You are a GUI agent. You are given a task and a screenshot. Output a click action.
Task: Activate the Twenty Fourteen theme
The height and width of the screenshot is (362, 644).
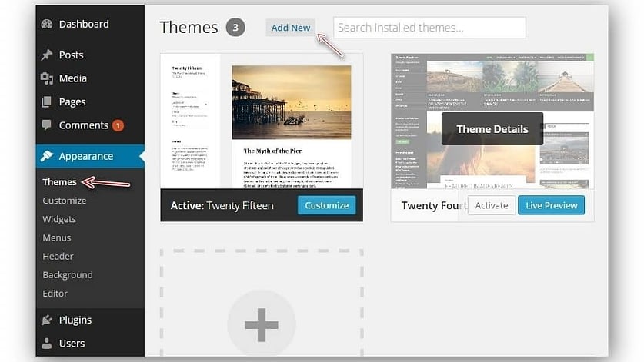(x=492, y=205)
